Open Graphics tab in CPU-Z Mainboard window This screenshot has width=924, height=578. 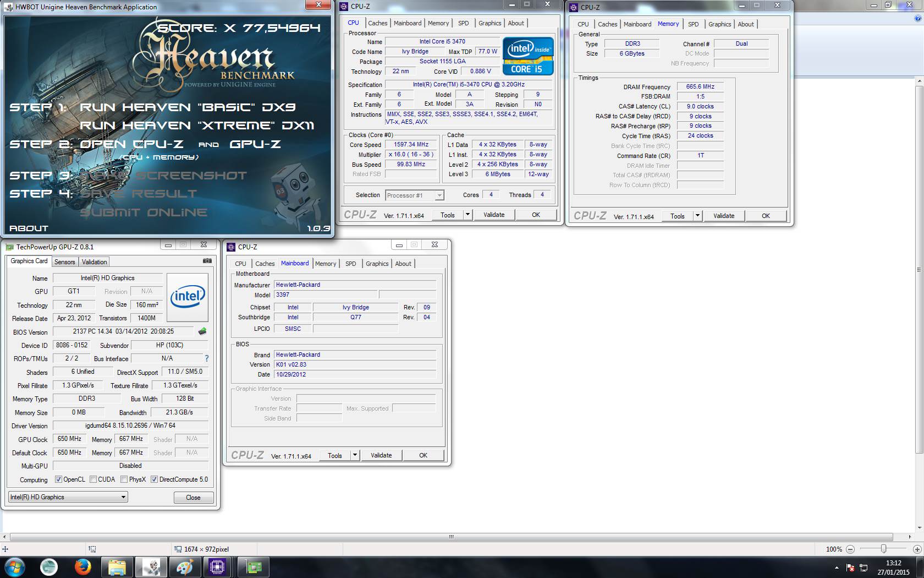coord(377,264)
